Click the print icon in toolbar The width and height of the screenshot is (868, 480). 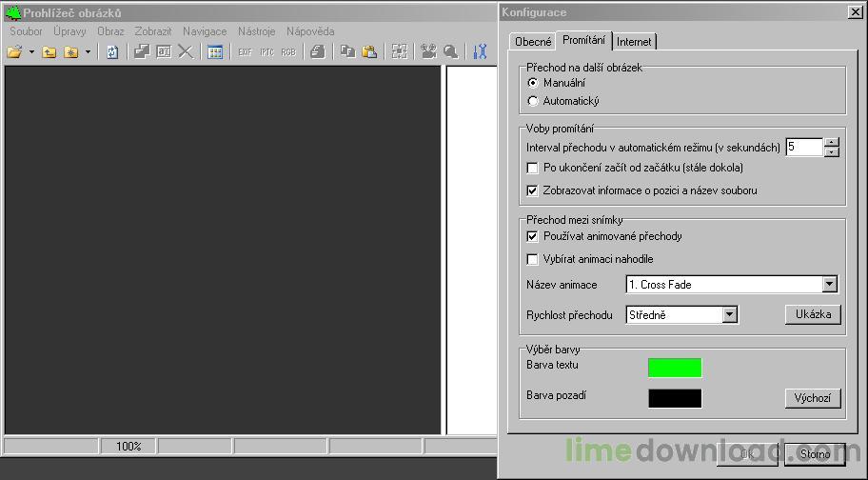pyautogui.click(x=318, y=52)
